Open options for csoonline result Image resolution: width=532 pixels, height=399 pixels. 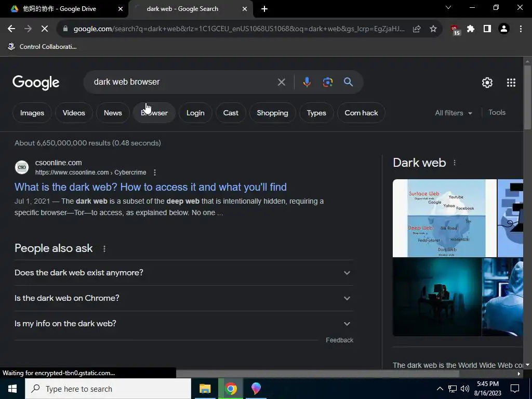point(155,172)
